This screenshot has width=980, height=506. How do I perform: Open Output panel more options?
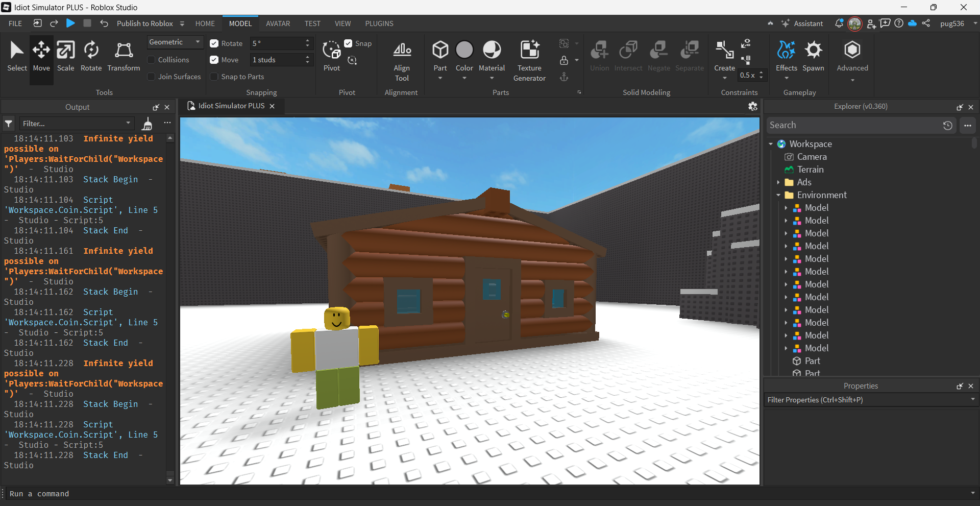pyautogui.click(x=167, y=123)
